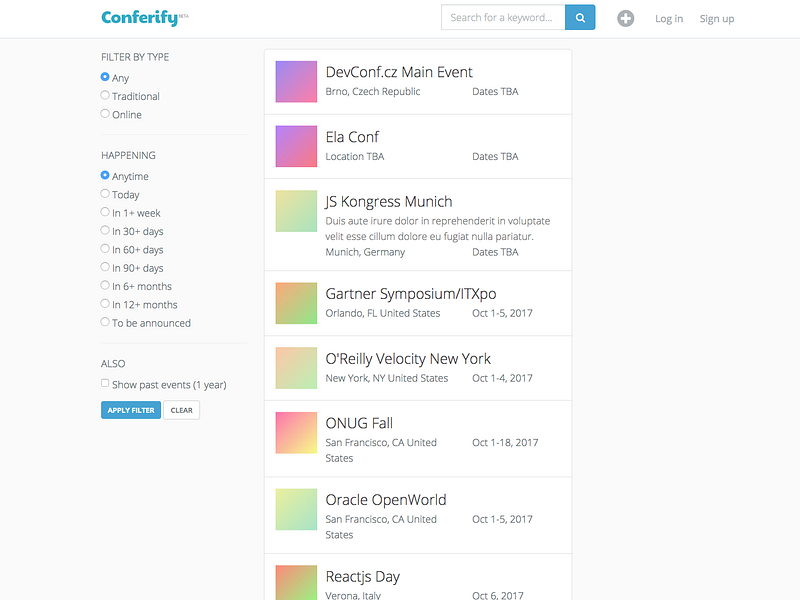Click the Ela Conf thumbnail
The image size is (800, 600).
pyautogui.click(x=296, y=146)
